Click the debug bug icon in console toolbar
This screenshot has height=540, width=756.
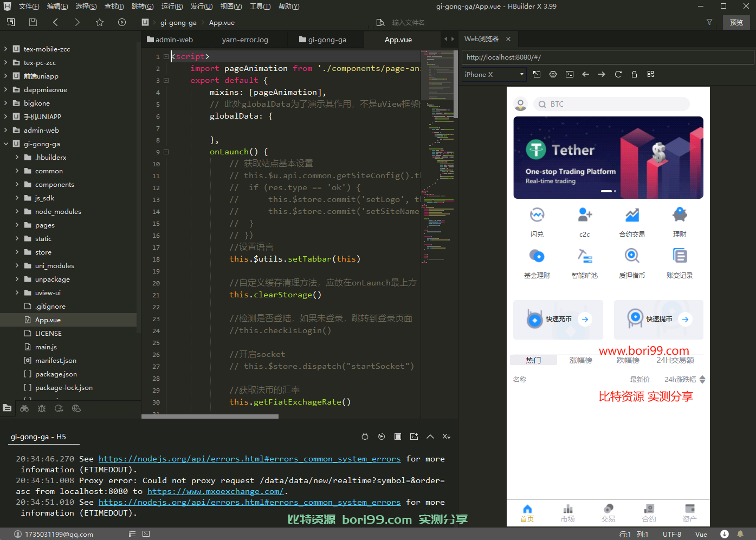(x=365, y=437)
